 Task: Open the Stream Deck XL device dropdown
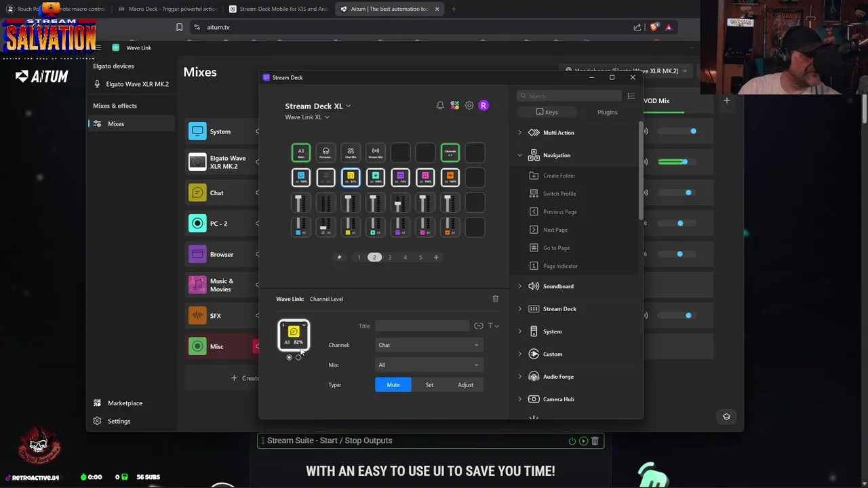point(317,106)
